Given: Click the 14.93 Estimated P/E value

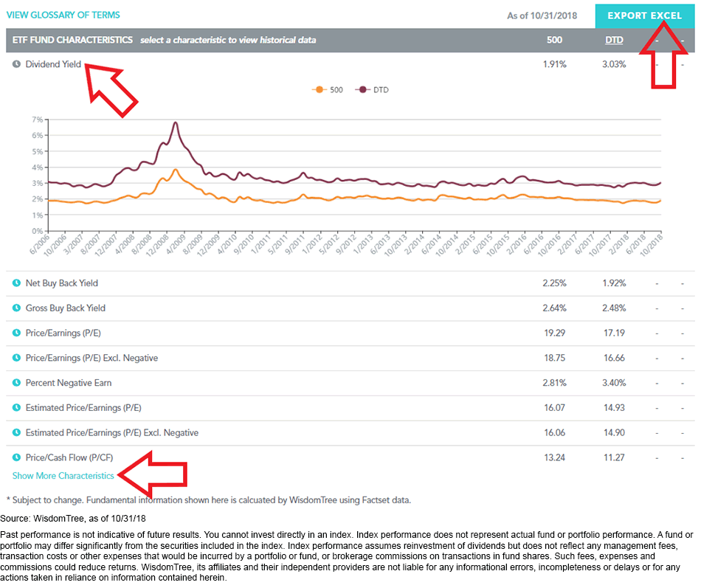Looking at the screenshot, I should [x=614, y=408].
